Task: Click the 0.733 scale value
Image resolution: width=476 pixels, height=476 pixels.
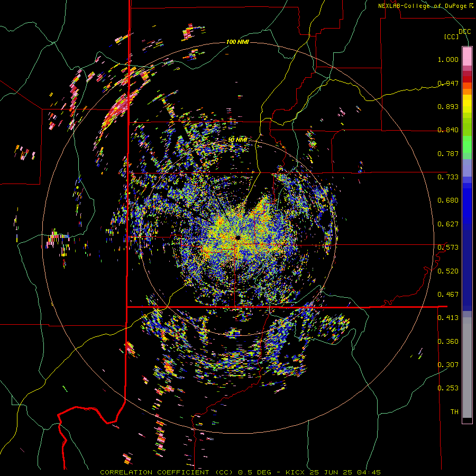Action: (448, 177)
